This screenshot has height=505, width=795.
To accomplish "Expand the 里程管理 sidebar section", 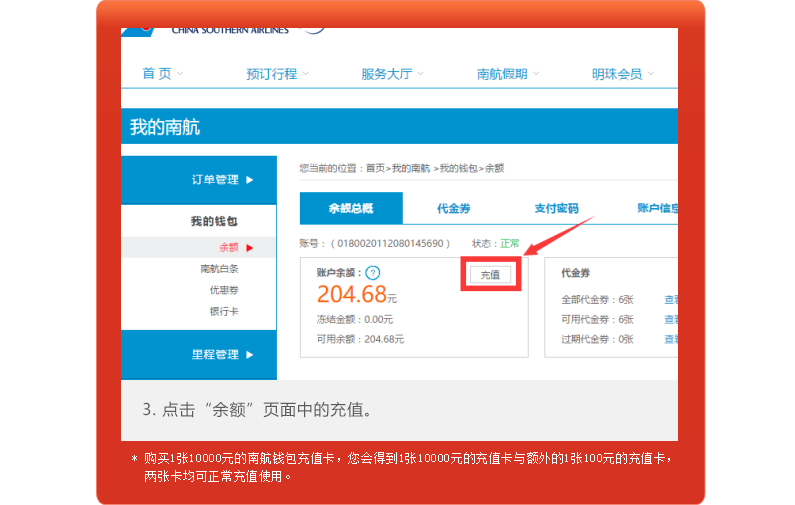I will (x=222, y=355).
